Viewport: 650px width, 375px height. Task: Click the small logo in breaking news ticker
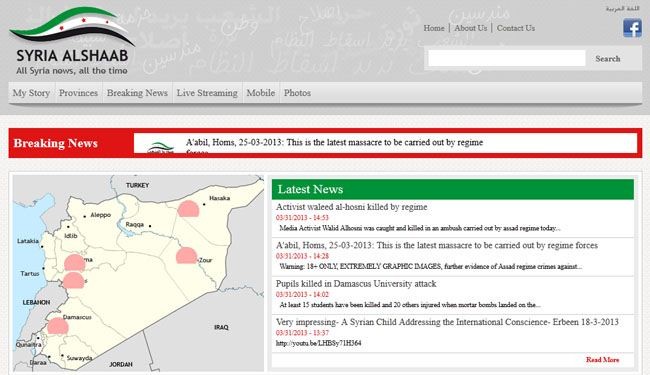[161, 147]
